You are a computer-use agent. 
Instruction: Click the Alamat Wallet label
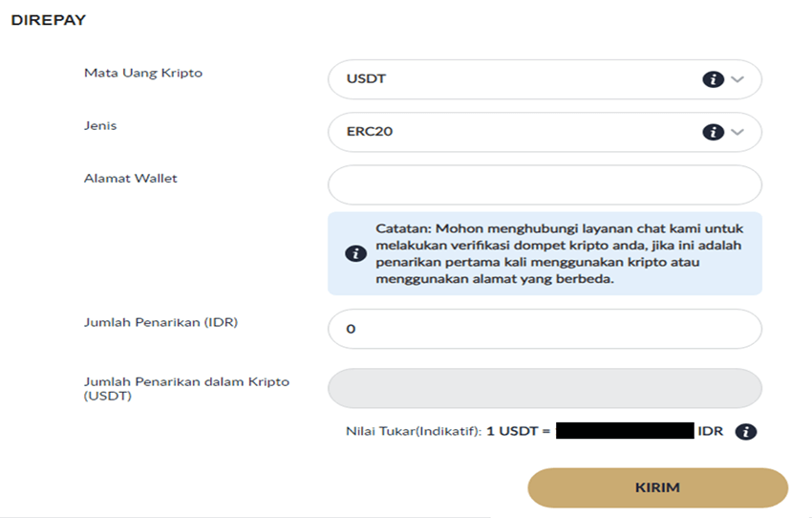pos(131,178)
